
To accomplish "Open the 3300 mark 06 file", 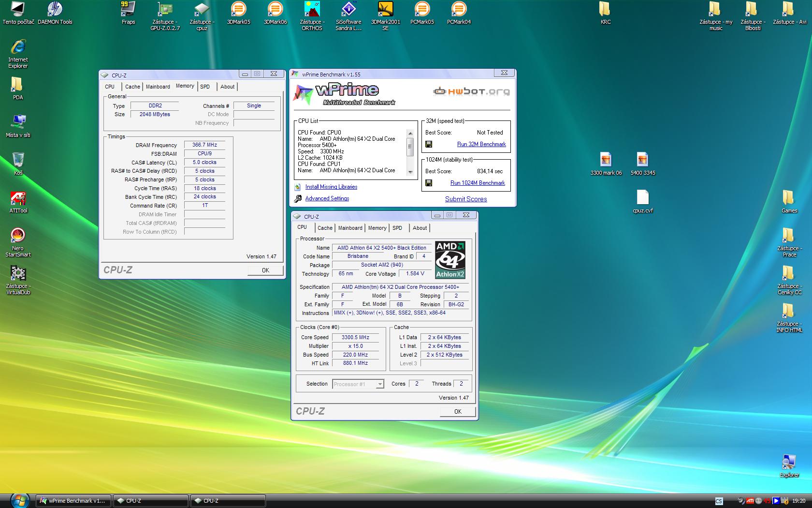I will pos(606,164).
